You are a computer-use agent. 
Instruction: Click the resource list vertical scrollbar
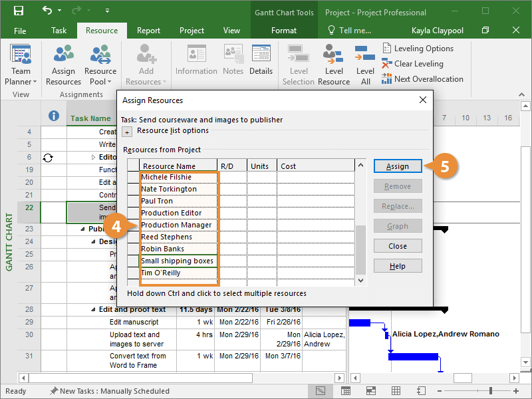(360, 249)
